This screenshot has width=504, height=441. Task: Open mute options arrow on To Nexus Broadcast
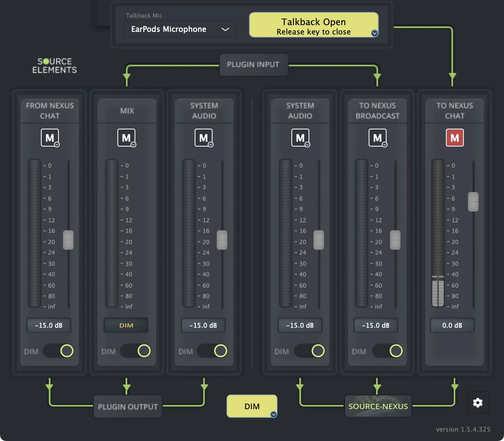385,145
